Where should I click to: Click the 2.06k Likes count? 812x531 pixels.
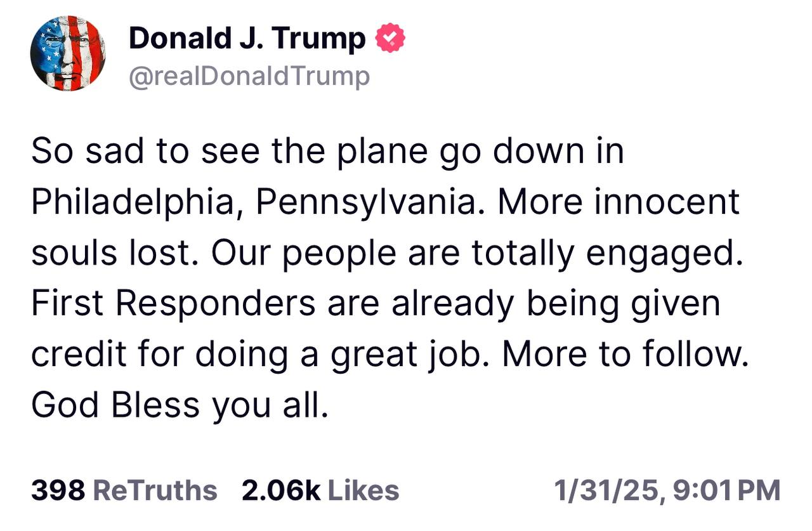click(x=320, y=490)
